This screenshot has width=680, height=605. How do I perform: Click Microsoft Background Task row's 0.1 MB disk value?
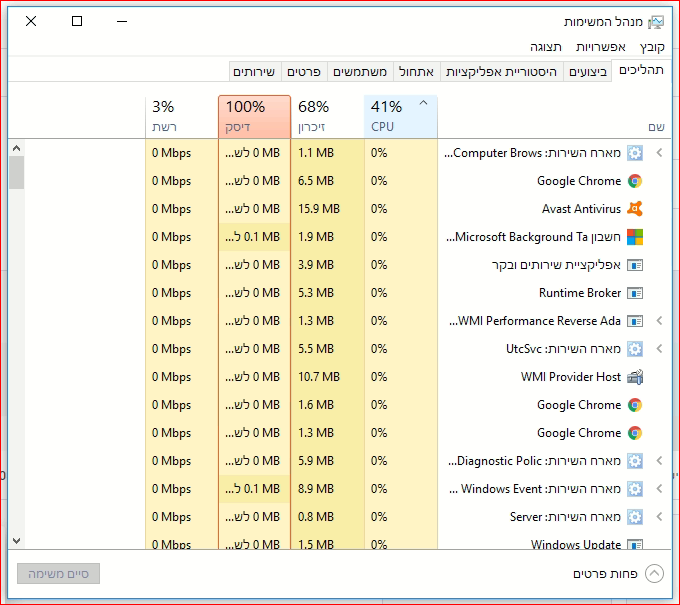coord(252,237)
